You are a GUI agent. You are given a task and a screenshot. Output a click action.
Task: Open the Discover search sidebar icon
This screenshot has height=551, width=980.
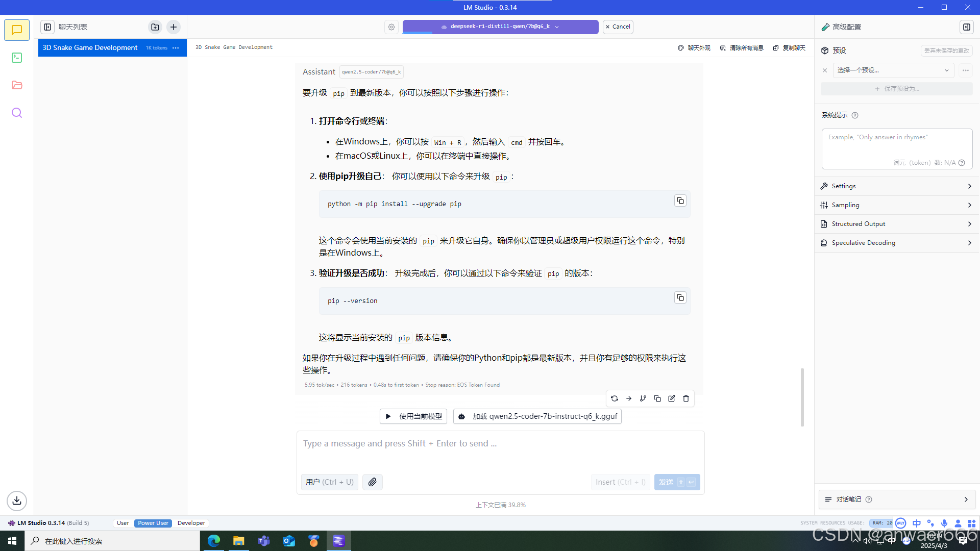(x=17, y=113)
